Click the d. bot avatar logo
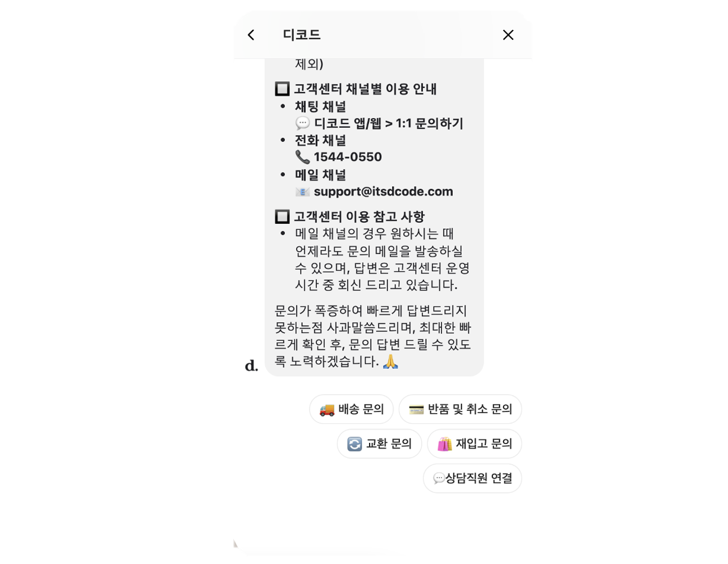 point(251,366)
